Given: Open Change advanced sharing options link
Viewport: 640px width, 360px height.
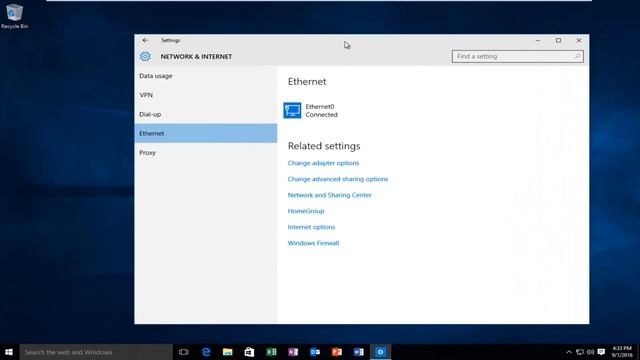Looking at the screenshot, I should [338, 179].
